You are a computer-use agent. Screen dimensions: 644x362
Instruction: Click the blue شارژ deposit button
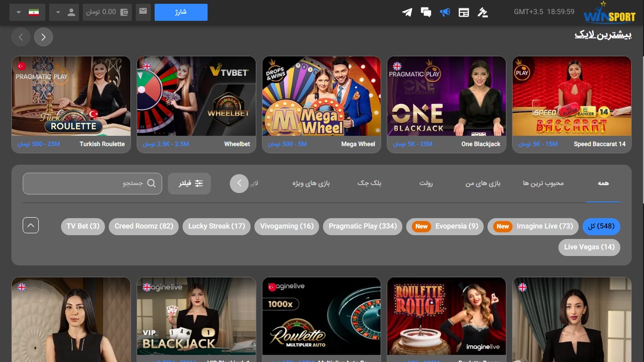click(x=181, y=12)
